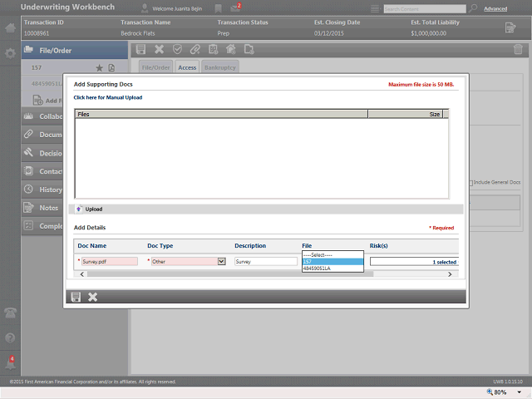This screenshot has width=532, height=399.
Task: Click the Doc Name field Survey.pdf
Action: [110, 261]
